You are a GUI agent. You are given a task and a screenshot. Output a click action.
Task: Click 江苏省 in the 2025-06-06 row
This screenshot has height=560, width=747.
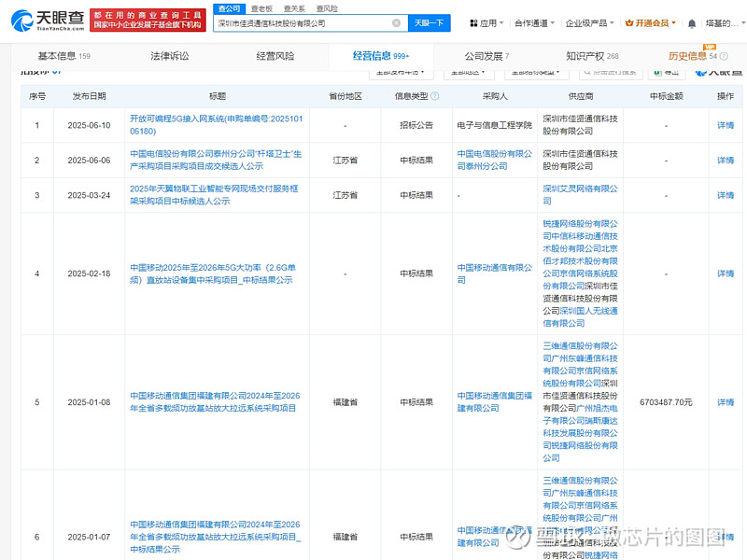[x=345, y=160]
